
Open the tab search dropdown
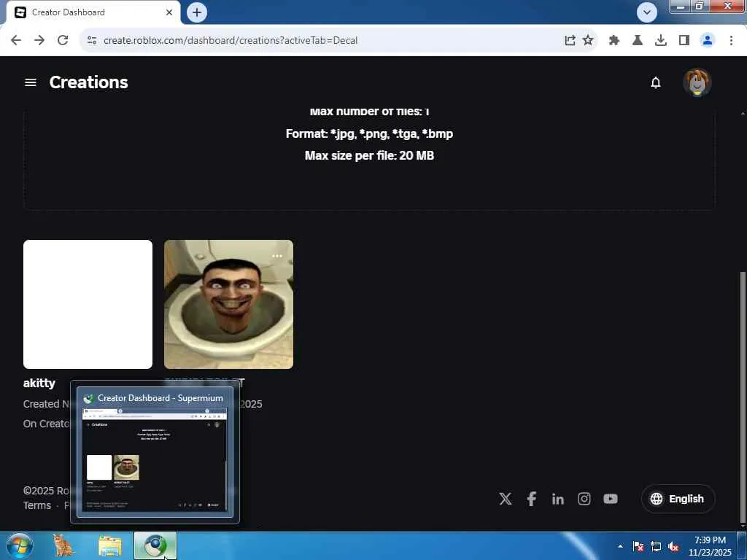[x=647, y=12]
